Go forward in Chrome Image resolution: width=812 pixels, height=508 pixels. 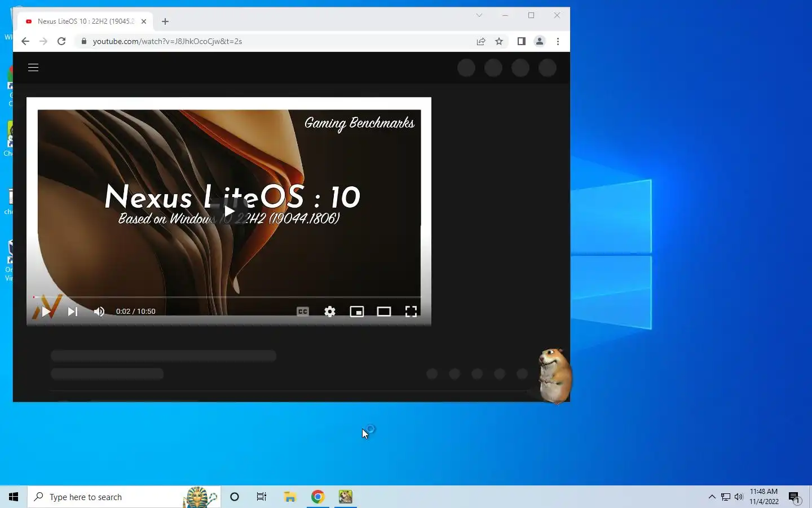[43, 41]
